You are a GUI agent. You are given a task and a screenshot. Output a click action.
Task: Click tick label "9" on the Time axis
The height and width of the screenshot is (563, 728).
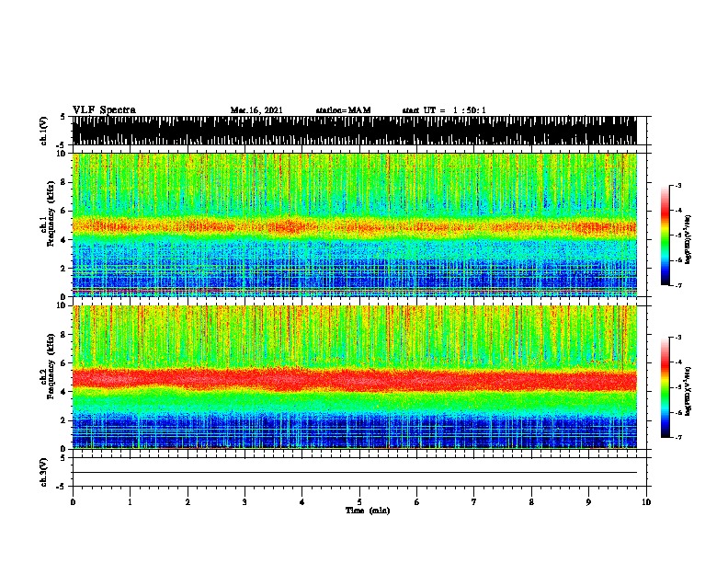(x=588, y=502)
